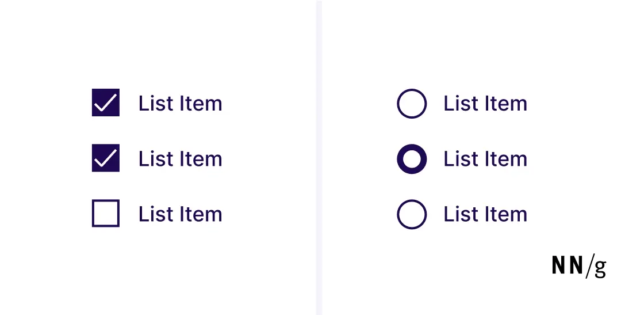Click the white center dot of the selected radio
644x315 pixels.
tap(412, 159)
